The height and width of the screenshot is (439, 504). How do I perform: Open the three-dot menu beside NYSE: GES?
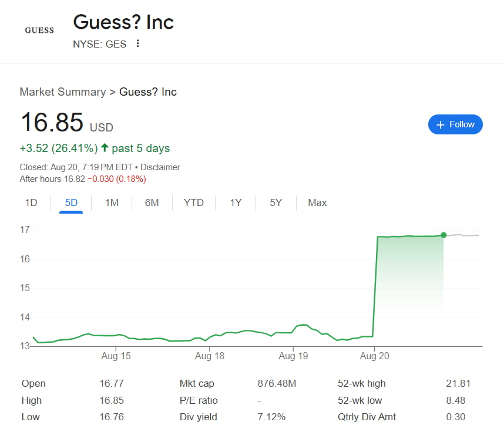point(138,43)
